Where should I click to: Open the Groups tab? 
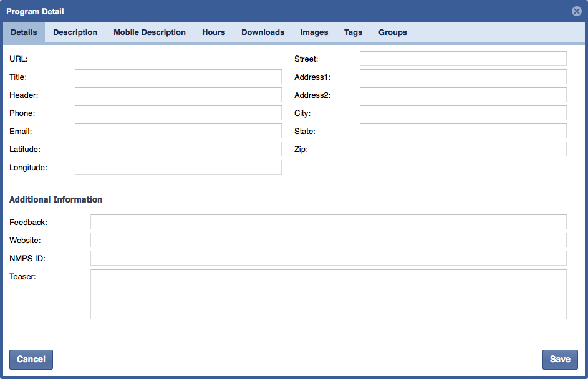pos(392,32)
